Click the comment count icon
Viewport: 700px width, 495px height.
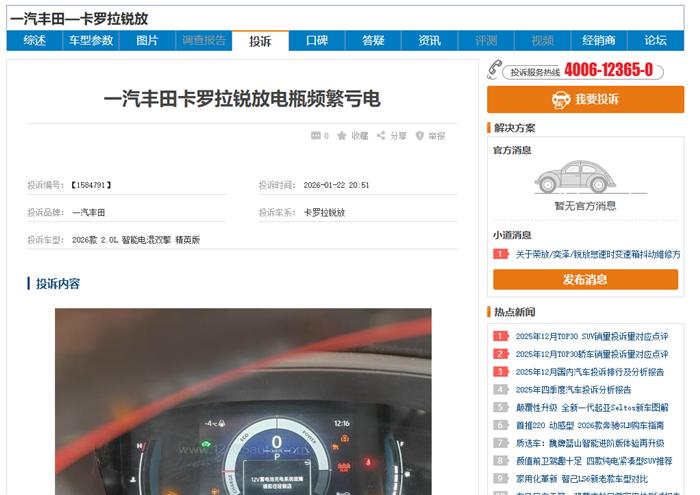tap(316, 136)
